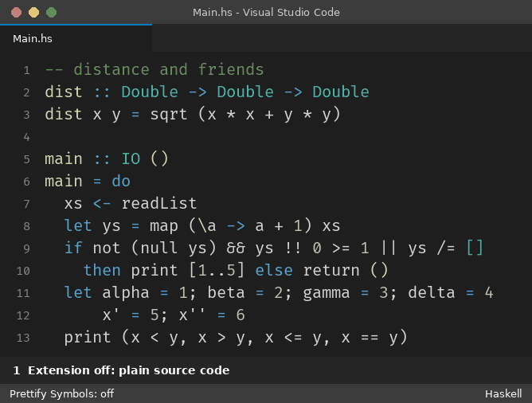Click the print call on line 13
The height and width of the screenshot is (403, 532).
88,338
